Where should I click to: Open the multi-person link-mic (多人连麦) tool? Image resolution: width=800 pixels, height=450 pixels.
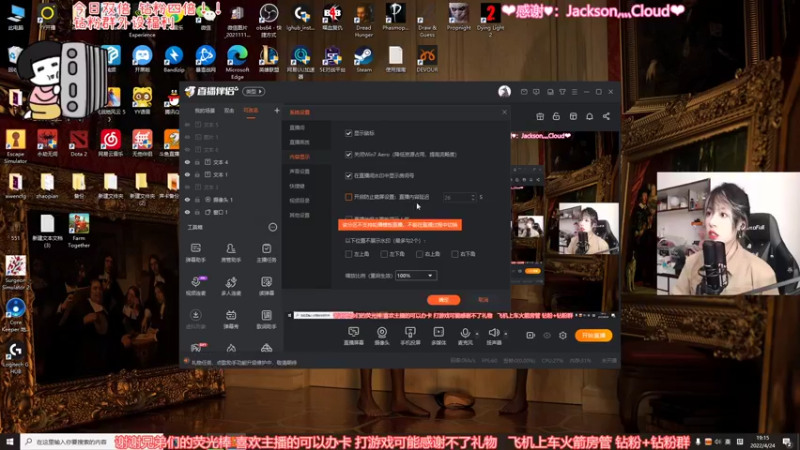tap(231, 286)
